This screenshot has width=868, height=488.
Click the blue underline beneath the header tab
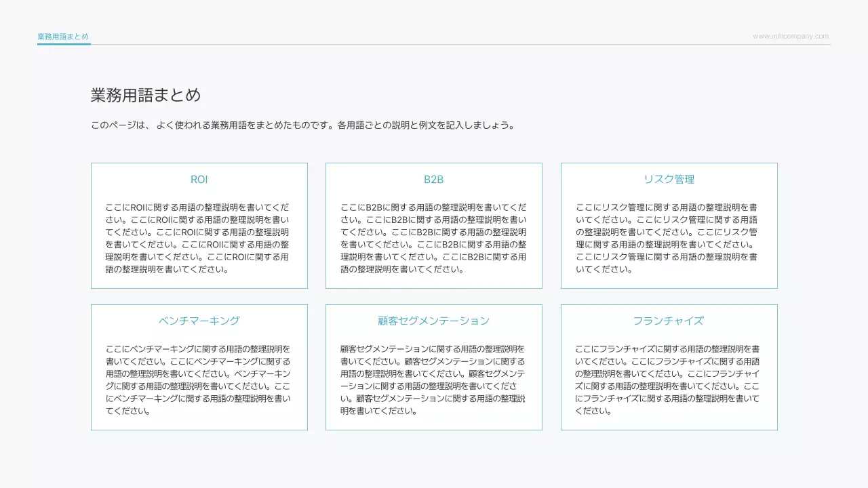pos(64,44)
